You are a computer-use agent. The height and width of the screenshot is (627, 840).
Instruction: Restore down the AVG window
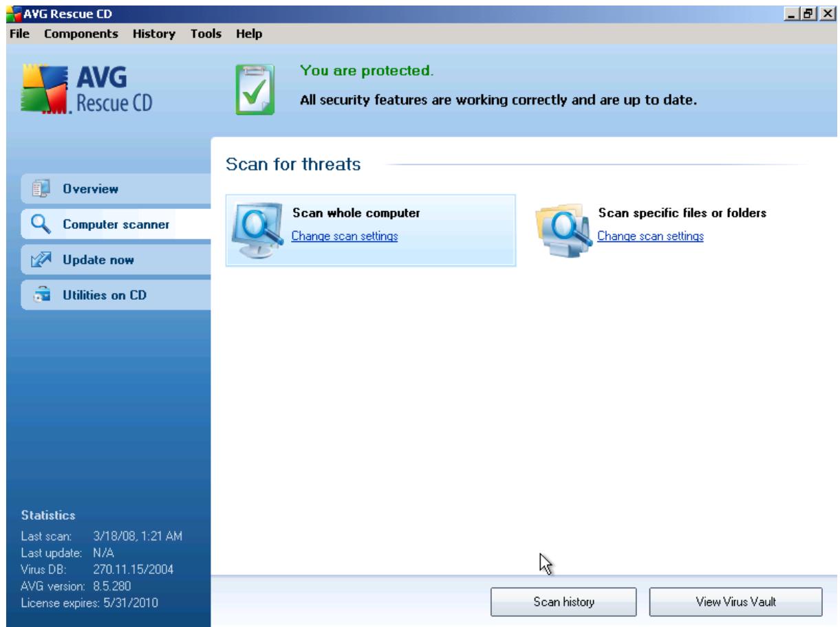(810, 12)
